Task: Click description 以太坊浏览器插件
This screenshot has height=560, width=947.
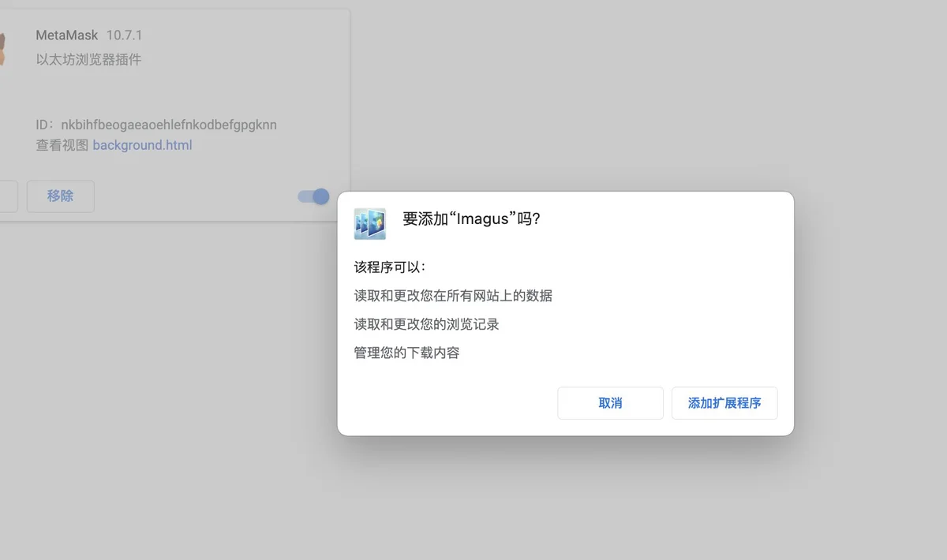Action: pos(88,59)
